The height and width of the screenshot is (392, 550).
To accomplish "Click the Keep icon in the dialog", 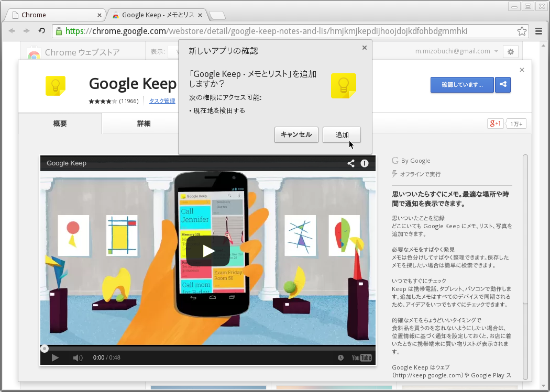I will click(x=344, y=86).
